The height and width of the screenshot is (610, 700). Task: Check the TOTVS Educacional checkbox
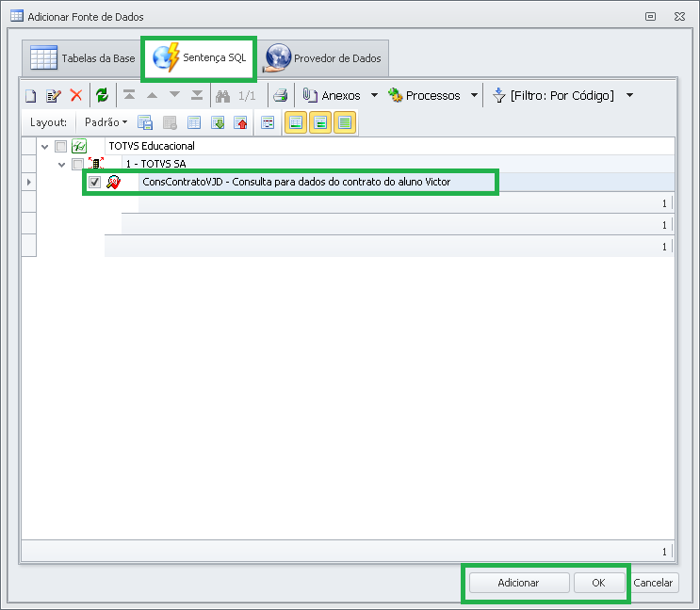60,146
